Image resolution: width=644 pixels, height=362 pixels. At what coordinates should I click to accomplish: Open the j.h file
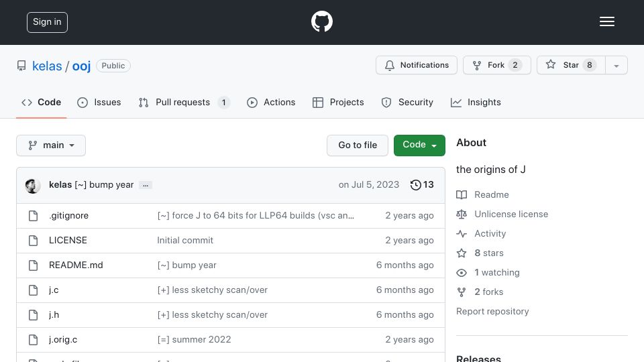click(54, 315)
